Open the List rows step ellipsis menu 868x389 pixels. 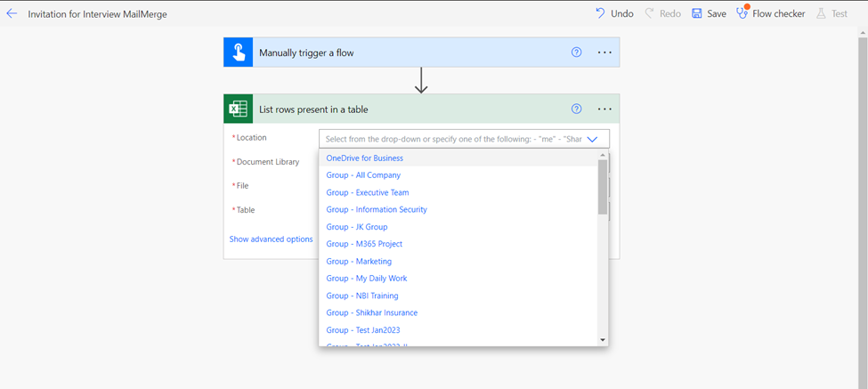click(604, 109)
